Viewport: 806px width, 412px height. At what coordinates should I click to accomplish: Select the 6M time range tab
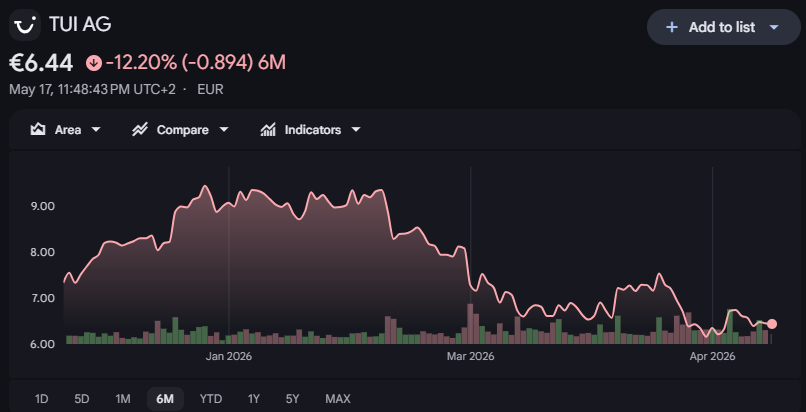point(165,399)
